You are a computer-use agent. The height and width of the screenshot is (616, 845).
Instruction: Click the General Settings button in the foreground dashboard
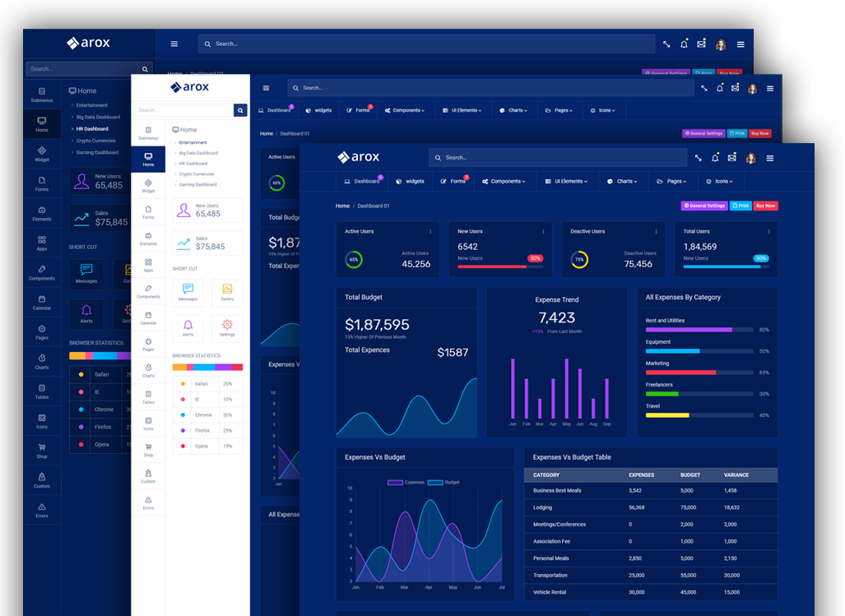[703, 206]
